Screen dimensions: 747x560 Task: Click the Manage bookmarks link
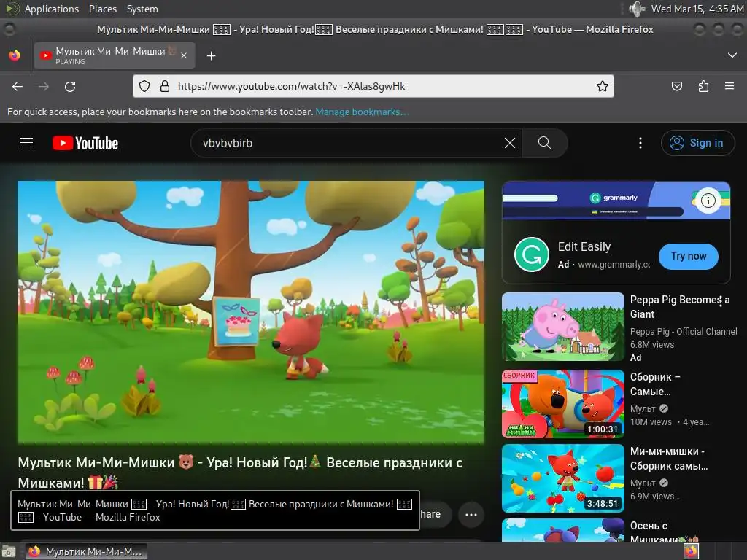pos(362,112)
